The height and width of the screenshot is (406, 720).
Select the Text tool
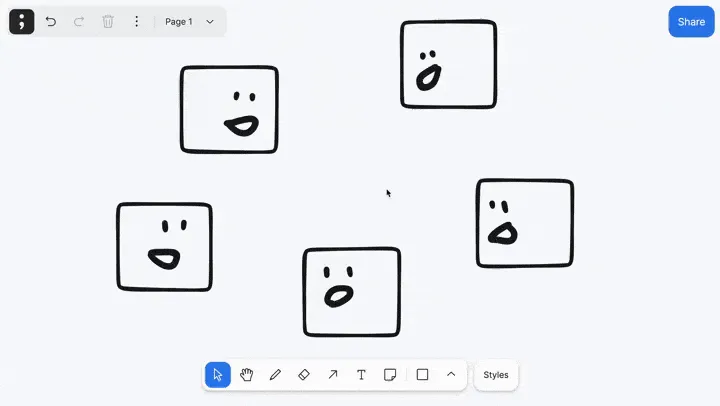pyautogui.click(x=362, y=375)
